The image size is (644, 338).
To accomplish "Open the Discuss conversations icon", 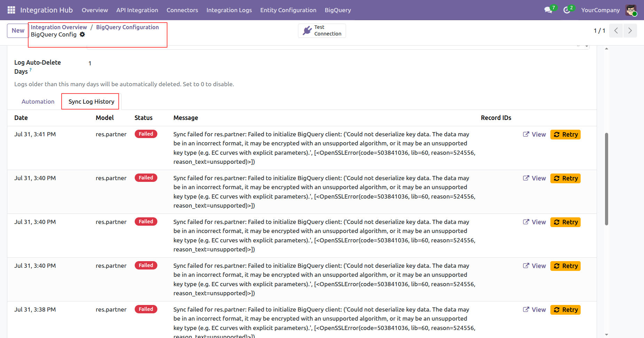I will click(x=549, y=10).
